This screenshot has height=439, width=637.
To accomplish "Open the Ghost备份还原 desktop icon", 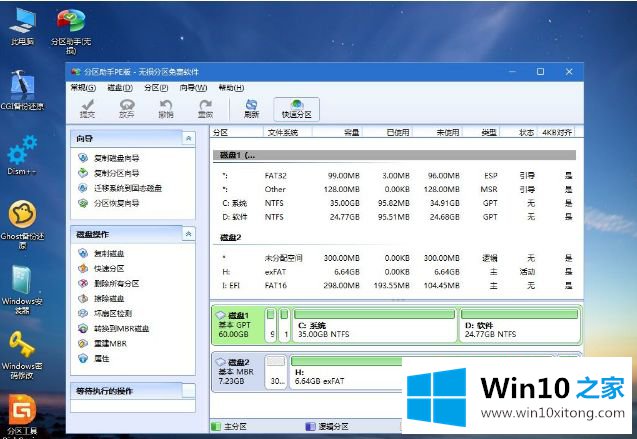I will click(x=22, y=225).
